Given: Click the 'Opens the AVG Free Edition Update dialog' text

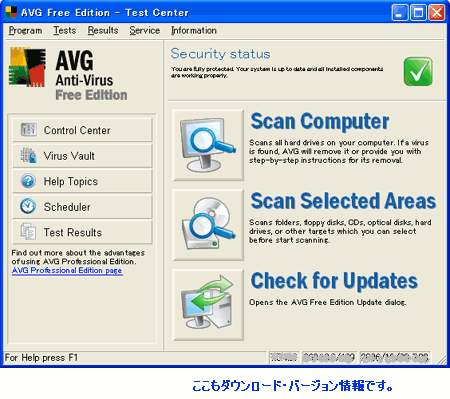Looking at the screenshot, I should pos(328,302).
